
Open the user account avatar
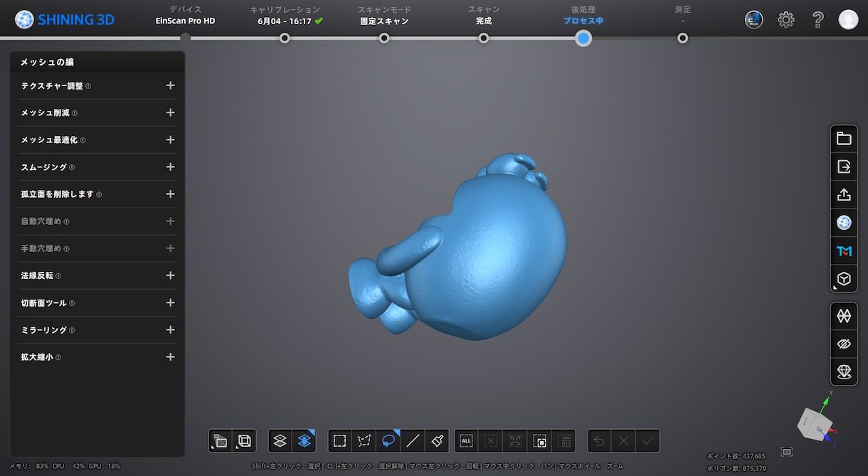point(848,20)
